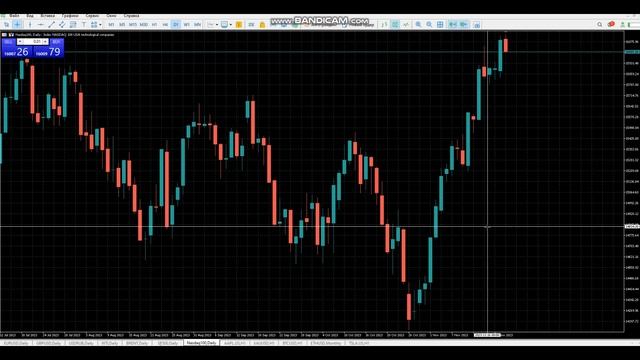Click the BUY button in one-click panel

tap(56, 42)
